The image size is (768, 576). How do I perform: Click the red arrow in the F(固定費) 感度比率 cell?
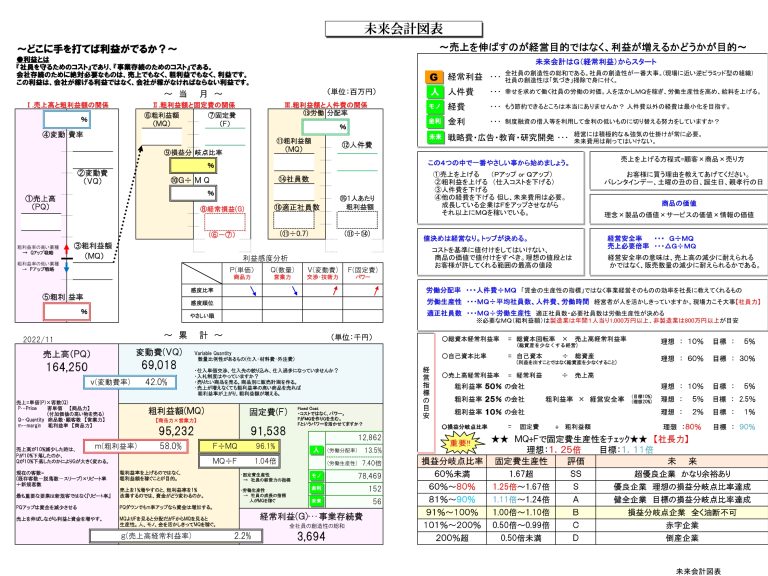tap(376, 291)
